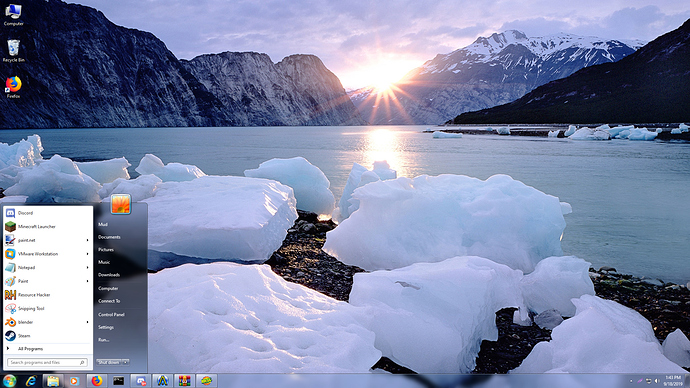Viewport: 690px width, 388px height.
Task: Open the Shut down options arrow
Action: pos(126,362)
